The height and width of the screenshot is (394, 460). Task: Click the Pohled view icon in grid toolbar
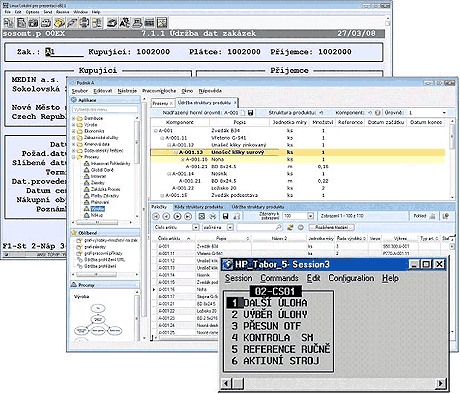point(432,216)
